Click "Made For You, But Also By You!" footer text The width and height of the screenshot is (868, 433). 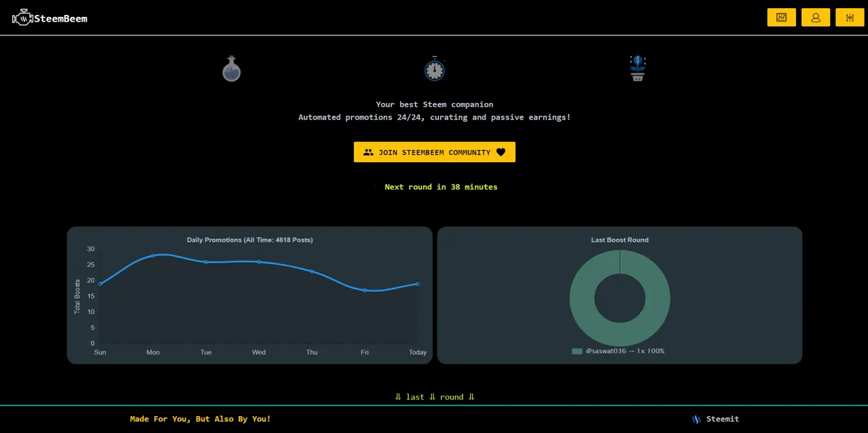200,419
